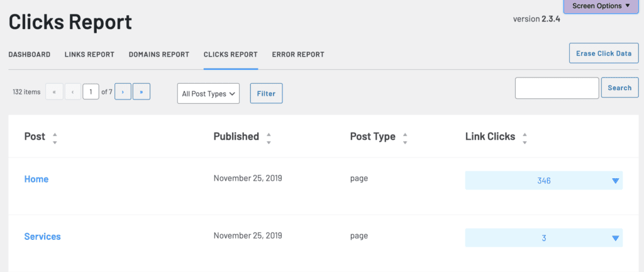Expand the 3 link clicks for Services
The height and width of the screenshot is (272, 644).
point(544,238)
